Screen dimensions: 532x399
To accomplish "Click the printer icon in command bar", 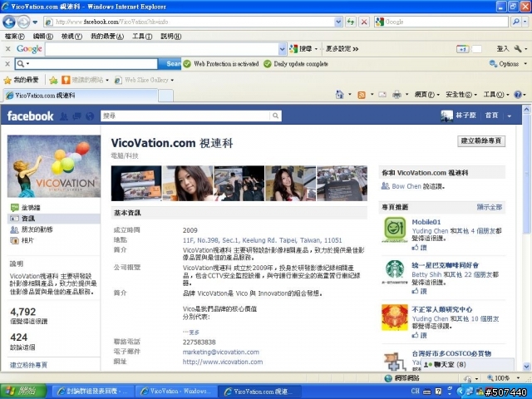I will (x=397, y=95).
